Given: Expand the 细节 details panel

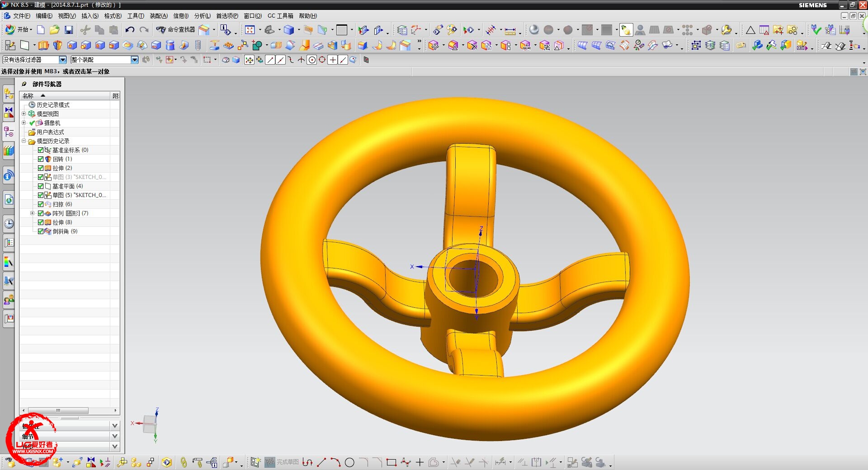Looking at the screenshot, I should tap(115, 436).
